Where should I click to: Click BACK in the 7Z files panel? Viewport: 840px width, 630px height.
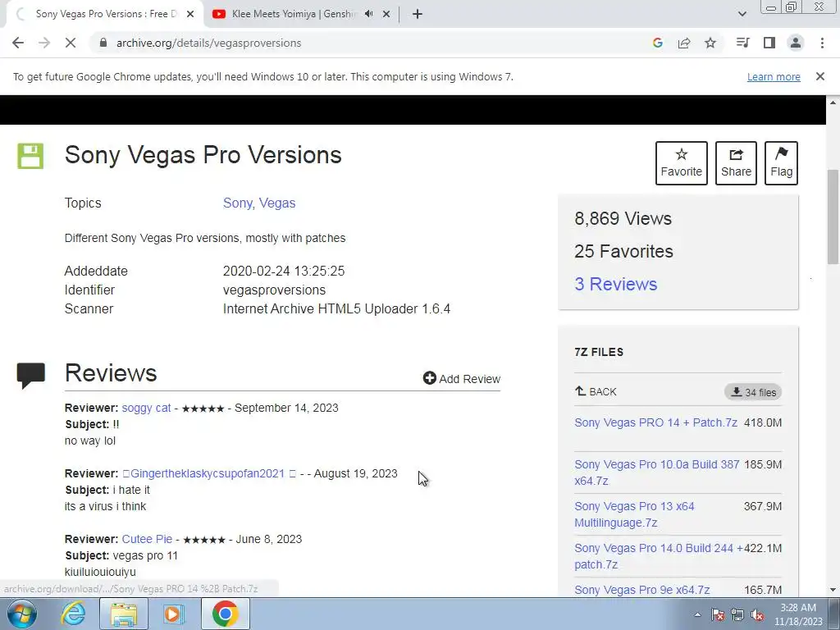[596, 391]
